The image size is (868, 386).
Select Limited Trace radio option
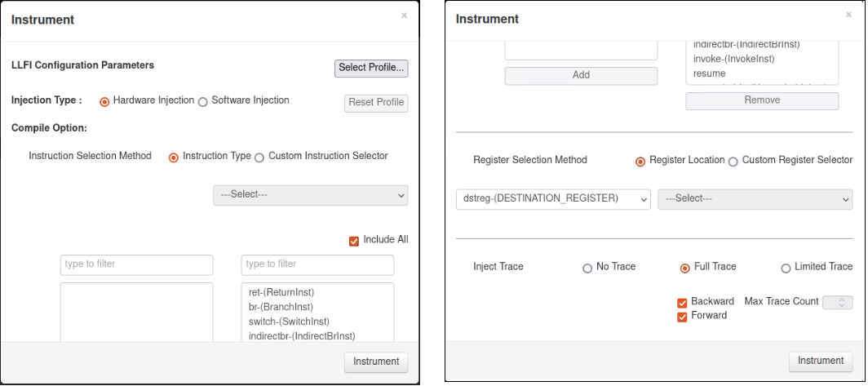coord(786,268)
